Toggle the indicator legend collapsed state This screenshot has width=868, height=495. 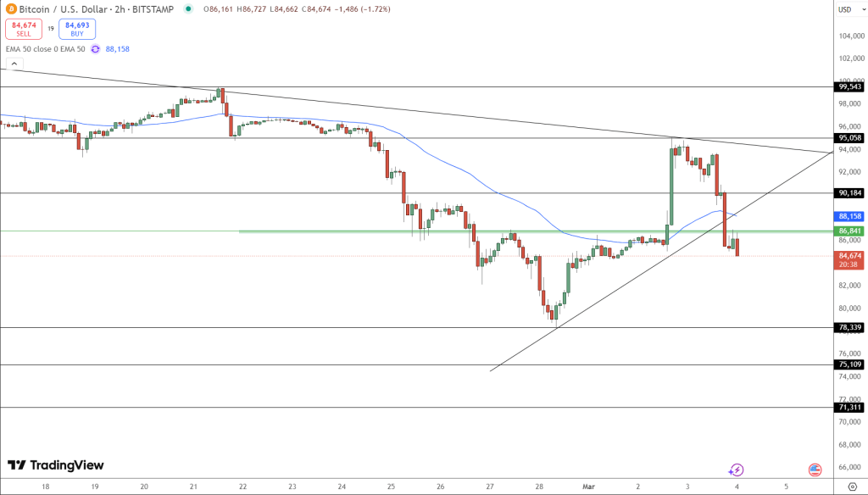[x=14, y=62]
